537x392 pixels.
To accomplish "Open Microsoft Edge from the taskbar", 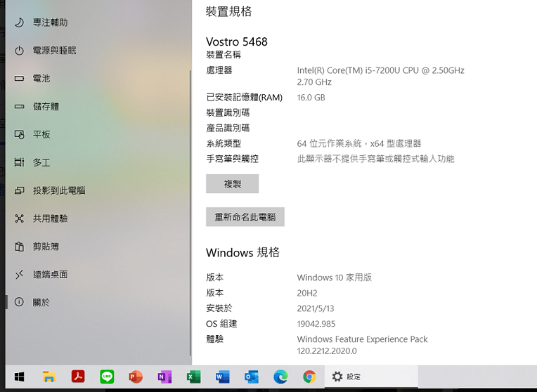I will pos(280,377).
